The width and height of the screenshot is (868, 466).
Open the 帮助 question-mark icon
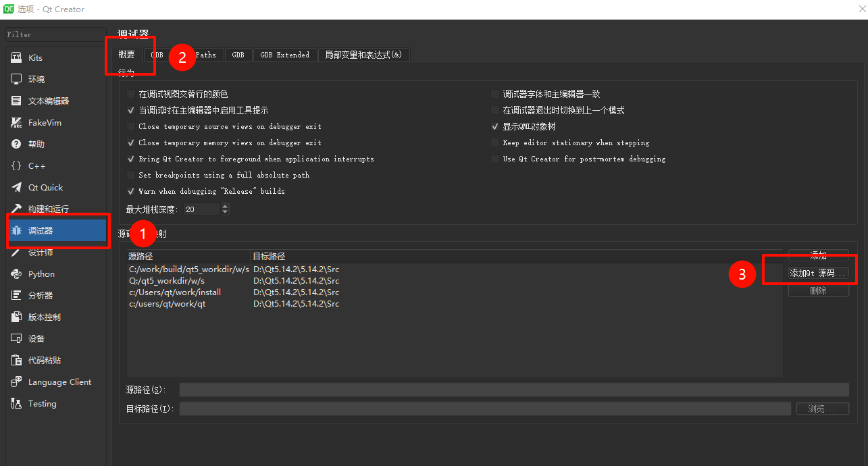[x=16, y=145]
